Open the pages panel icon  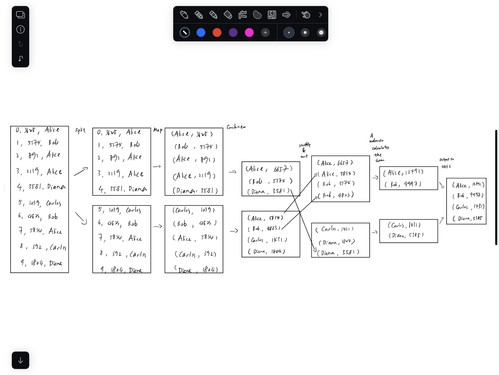pyautogui.click(x=20, y=15)
